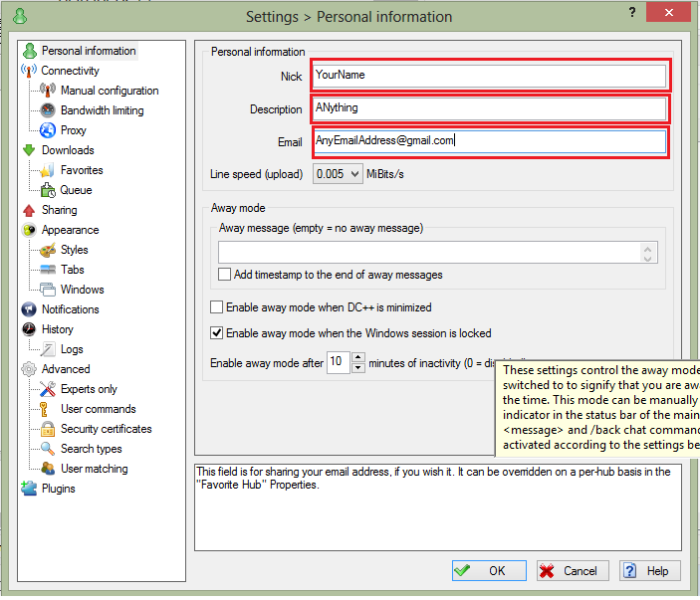Click the Manual configuration antenna icon
Viewport: 700px width, 600px height.
click(48, 91)
